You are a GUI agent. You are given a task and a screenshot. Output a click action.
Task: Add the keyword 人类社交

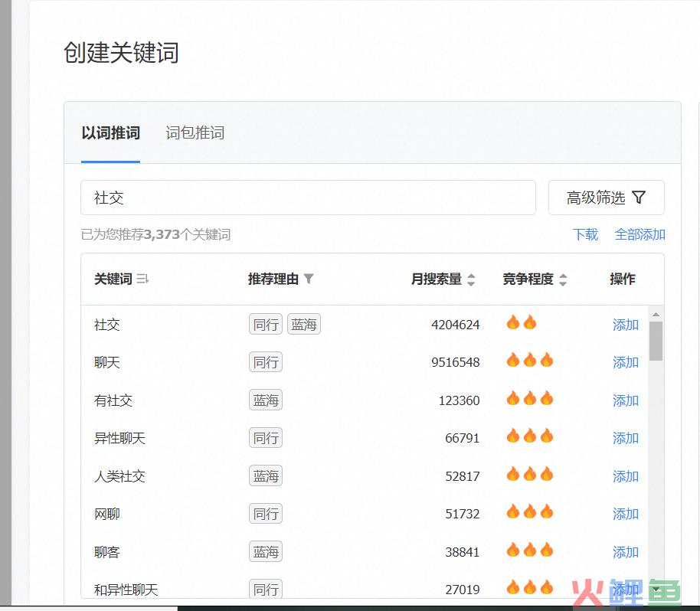(626, 476)
